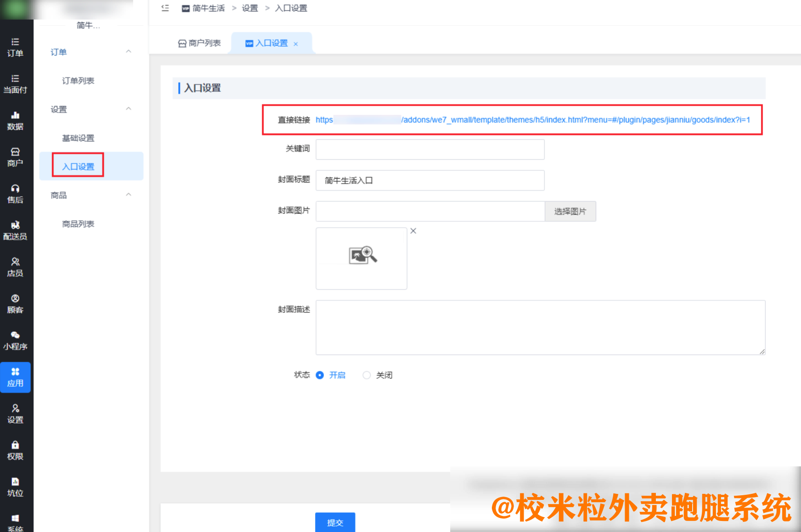Open 订单列表 from the sidebar menu
Viewport: 801px width, 532px height.
(79, 80)
